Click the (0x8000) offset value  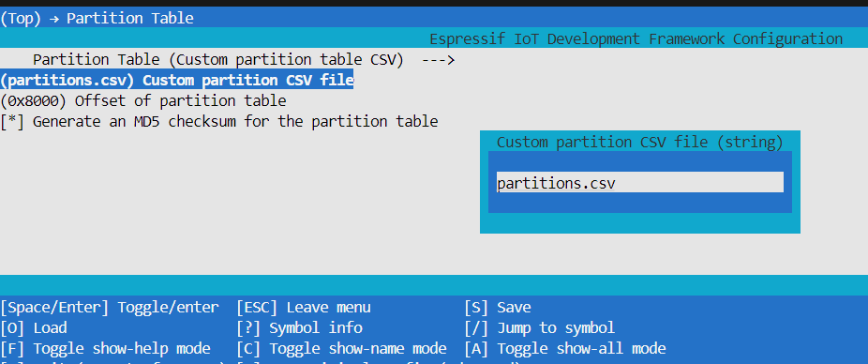coord(34,100)
